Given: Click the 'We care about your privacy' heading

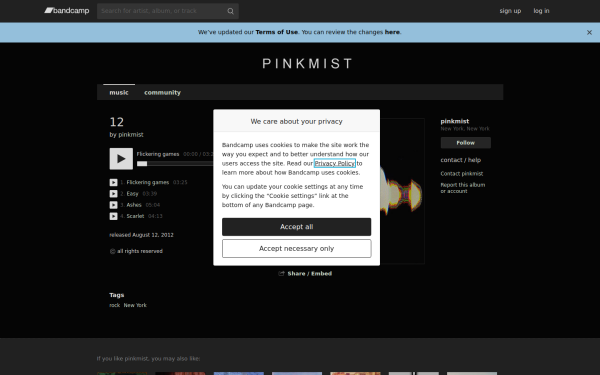Looking at the screenshot, I should (297, 122).
